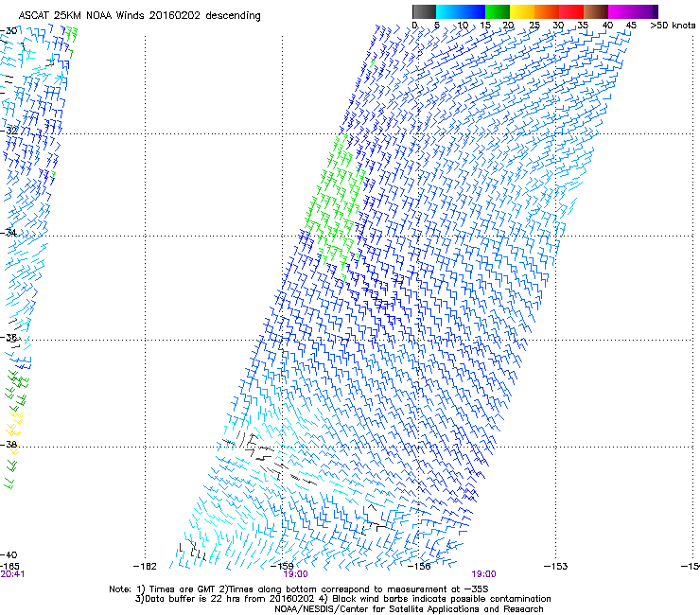Click the '-153' longitude axis label

tap(556, 567)
